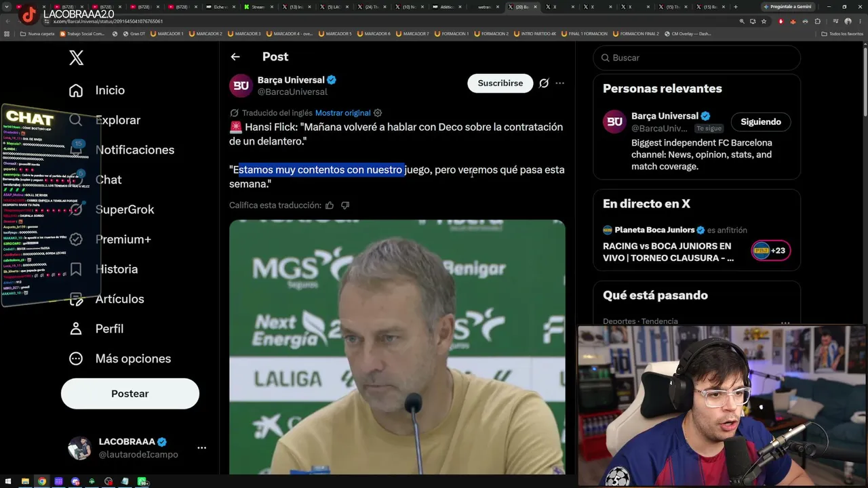The image size is (868, 488).
Task: Open the X logo home link
Action: pos(77,58)
